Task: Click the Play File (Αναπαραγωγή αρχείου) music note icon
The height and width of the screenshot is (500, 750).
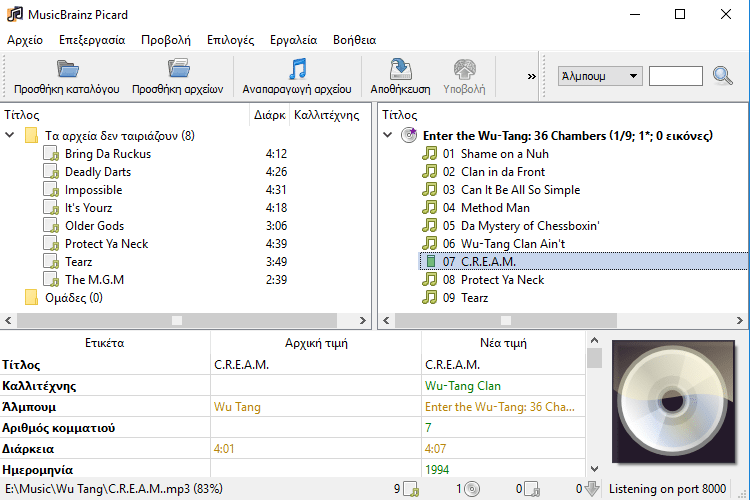Action: [298, 68]
